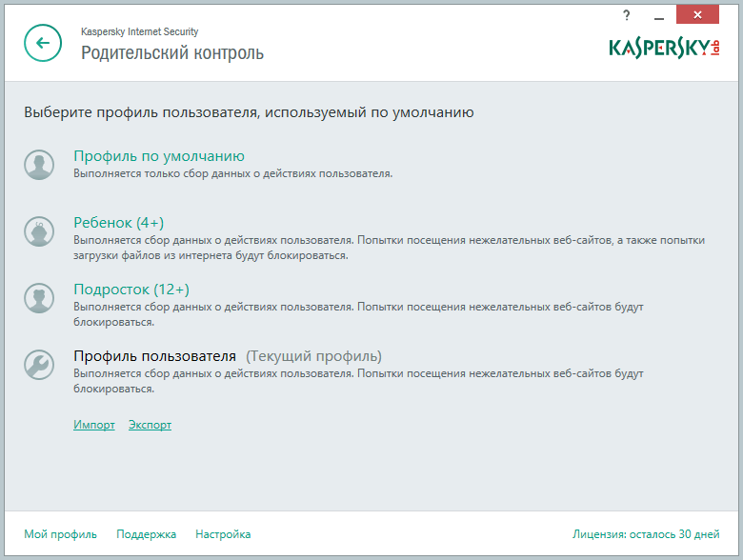Open the 'Импорт' link
Image resolution: width=743 pixels, height=560 pixels.
click(94, 425)
